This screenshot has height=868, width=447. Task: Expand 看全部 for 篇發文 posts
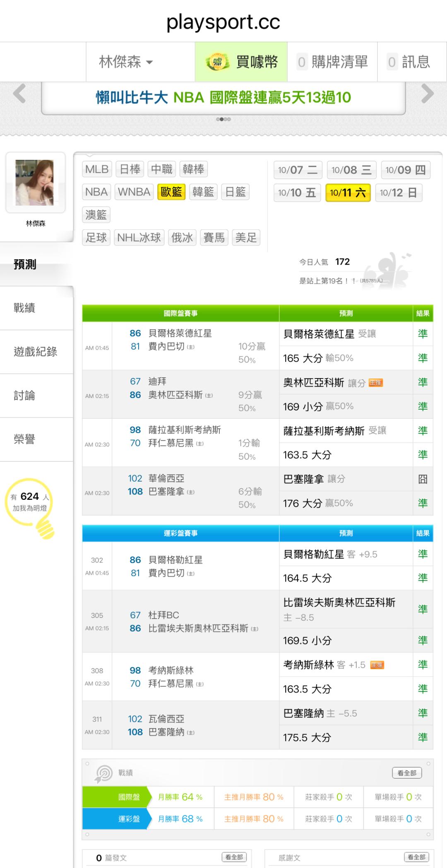click(x=234, y=857)
